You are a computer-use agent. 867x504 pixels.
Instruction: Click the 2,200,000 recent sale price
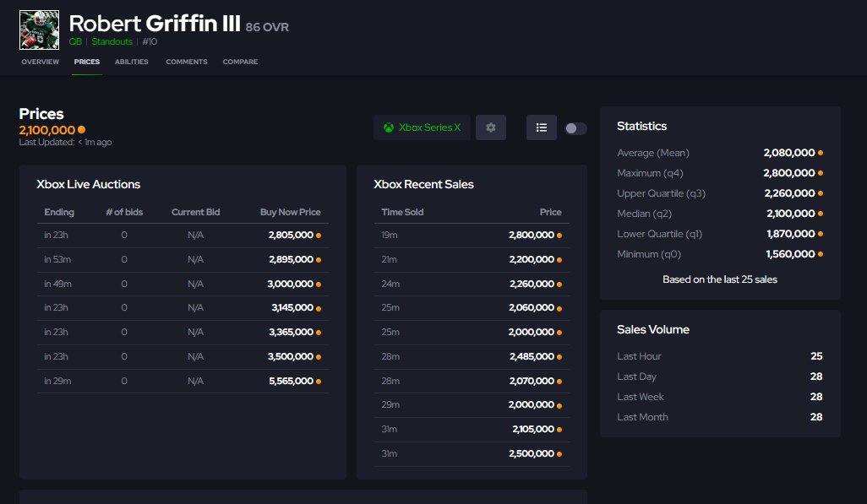(x=532, y=259)
